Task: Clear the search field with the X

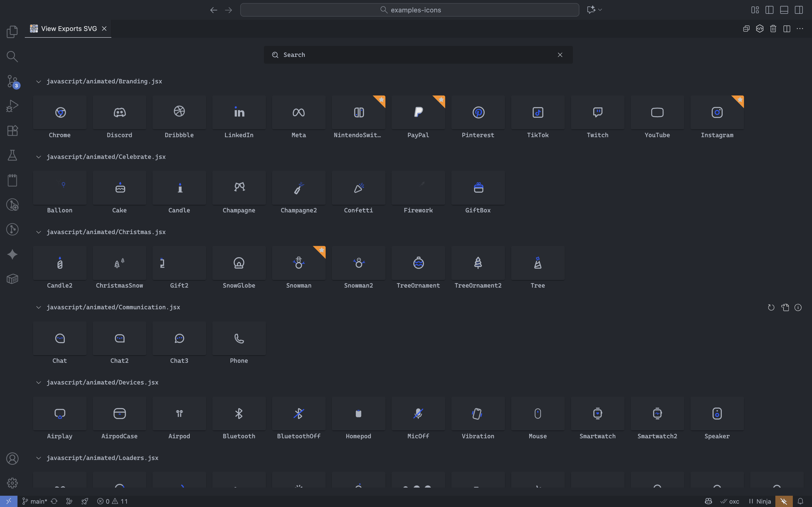Action: tap(559, 55)
